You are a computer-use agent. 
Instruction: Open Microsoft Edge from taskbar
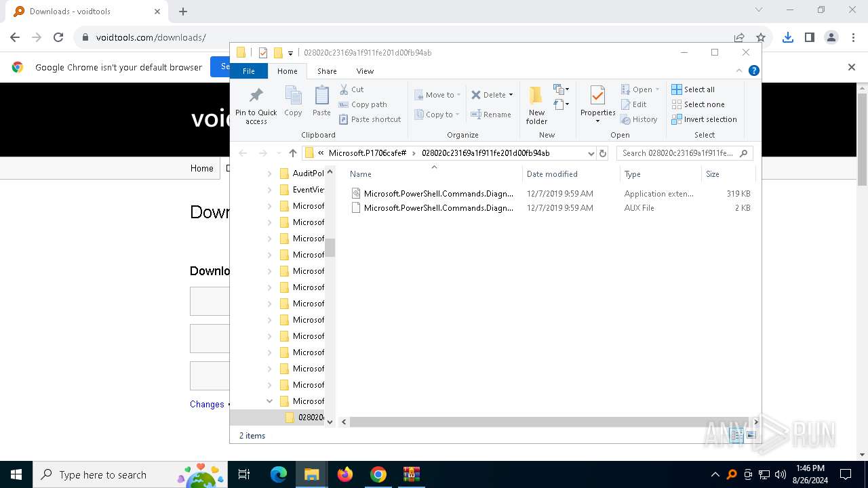pos(279,474)
